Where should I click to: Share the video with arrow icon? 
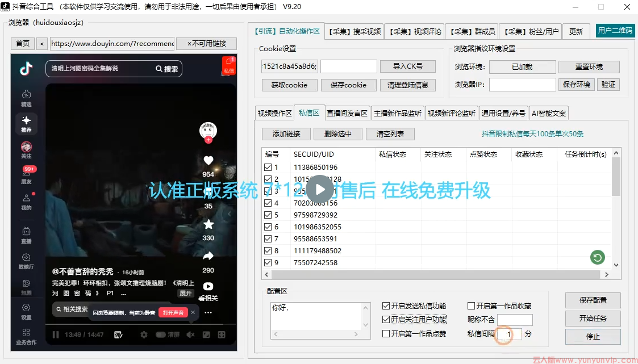point(209,256)
